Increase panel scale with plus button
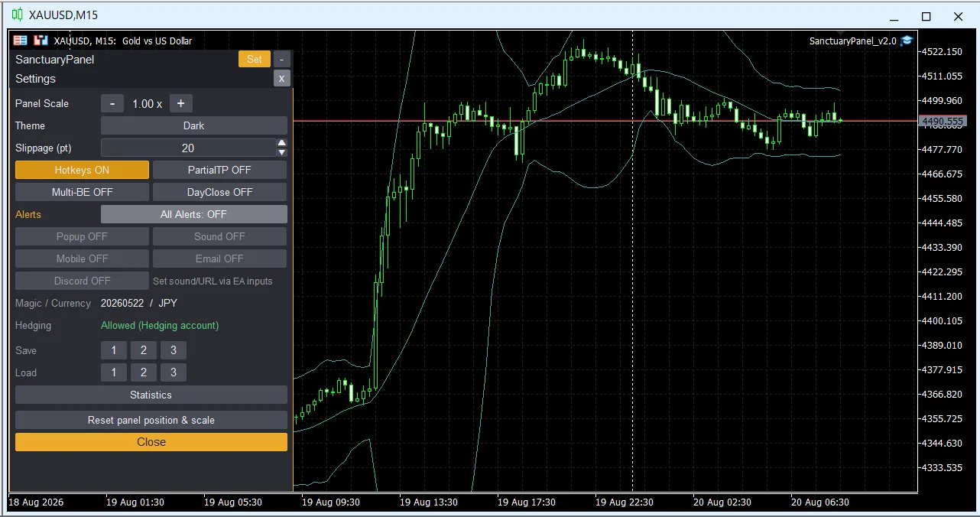Image resolution: width=980 pixels, height=517 pixels. (x=181, y=103)
